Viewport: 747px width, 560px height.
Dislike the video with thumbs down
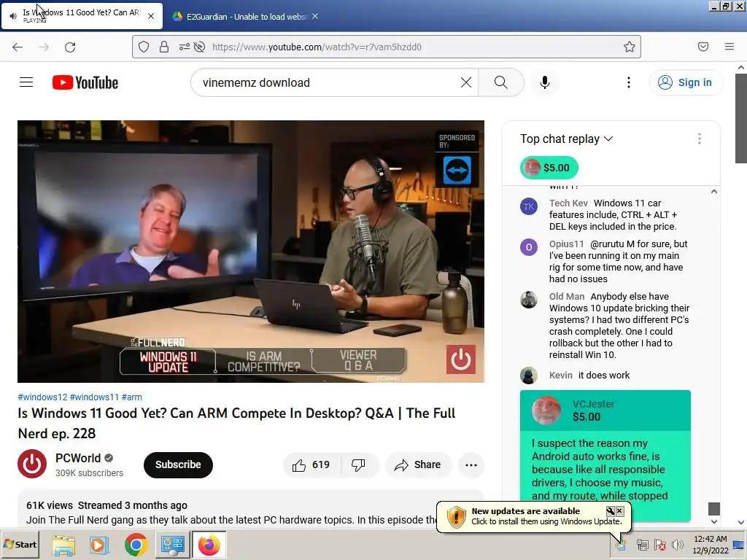pos(358,464)
